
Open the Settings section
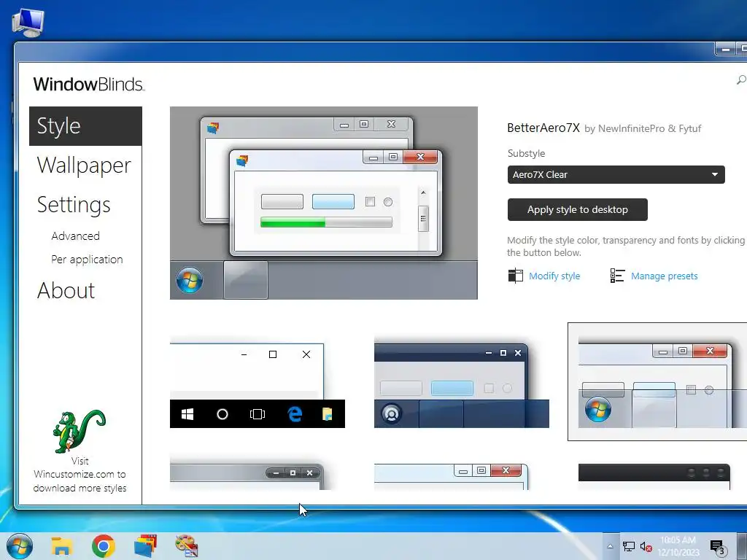pyautogui.click(x=74, y=205)
